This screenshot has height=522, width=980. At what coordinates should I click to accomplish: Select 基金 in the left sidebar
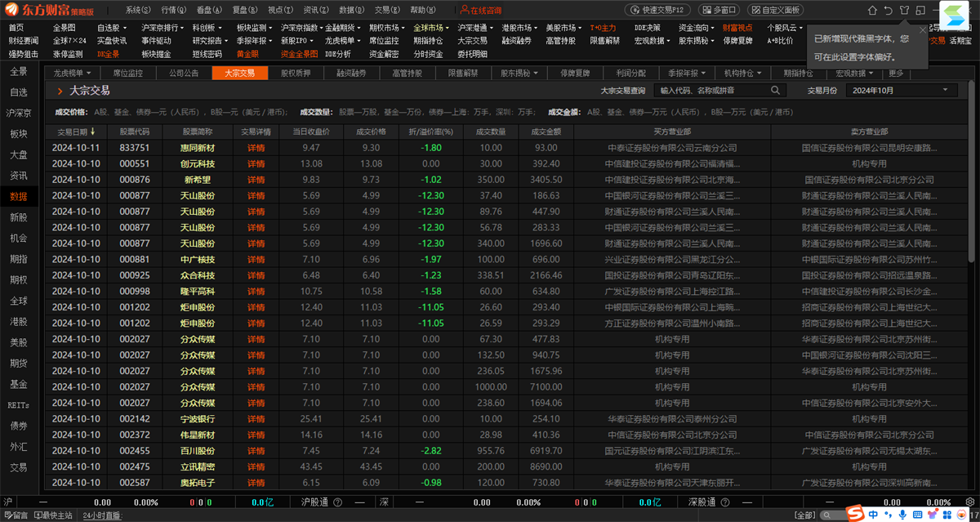click(19, 384)
